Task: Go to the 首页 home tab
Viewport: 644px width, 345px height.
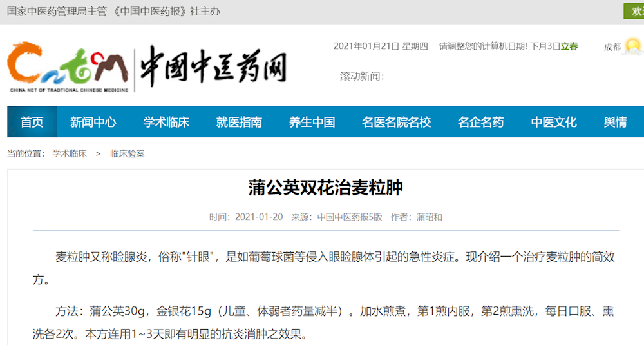Action: pos(32,122)
